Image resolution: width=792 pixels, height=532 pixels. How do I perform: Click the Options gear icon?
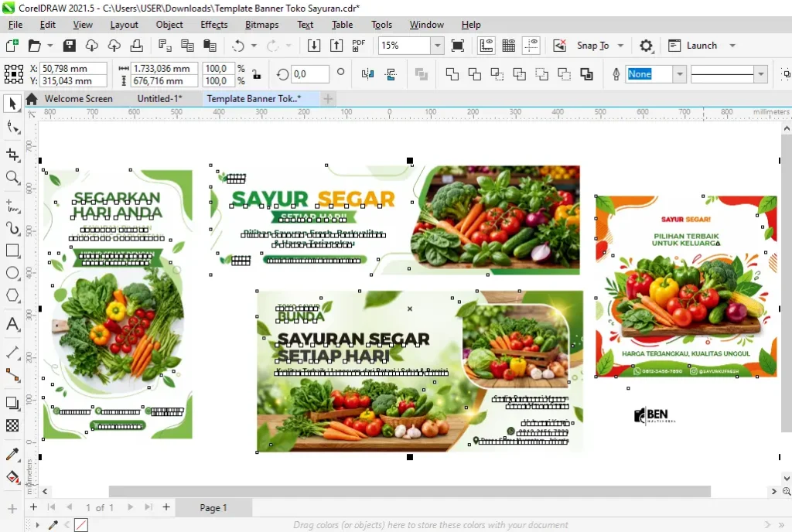[x=646, y=46]
